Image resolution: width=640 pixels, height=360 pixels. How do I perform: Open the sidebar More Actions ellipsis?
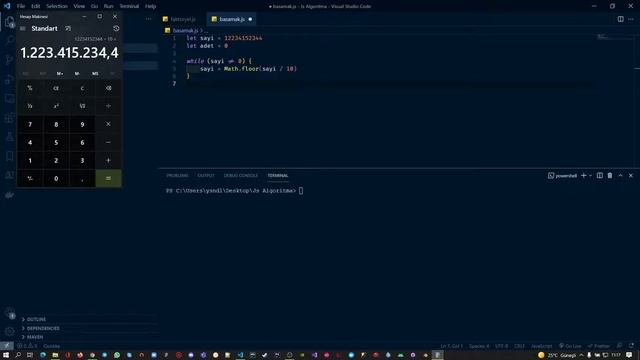pyautogui.click(x=149, y=19)
